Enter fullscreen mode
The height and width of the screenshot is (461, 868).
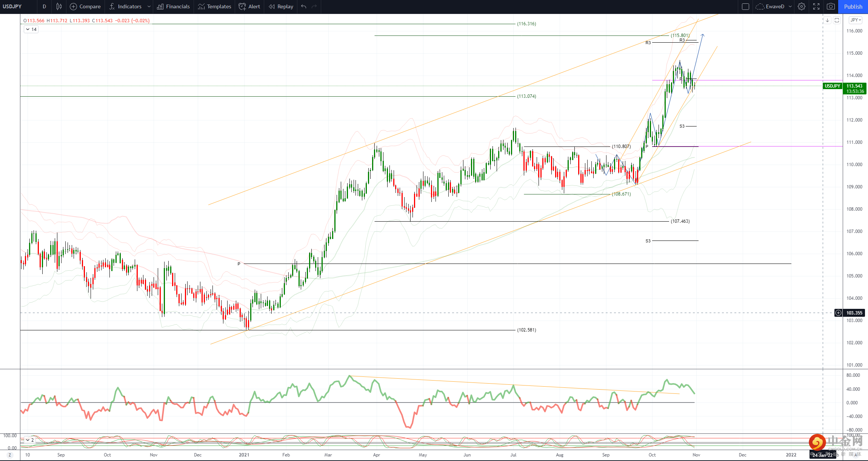pyautogui.click(x=816, y=6)
